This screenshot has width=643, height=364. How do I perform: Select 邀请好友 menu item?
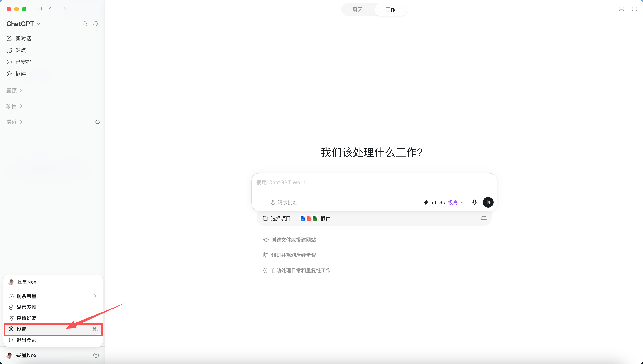(x=53, y=318)
